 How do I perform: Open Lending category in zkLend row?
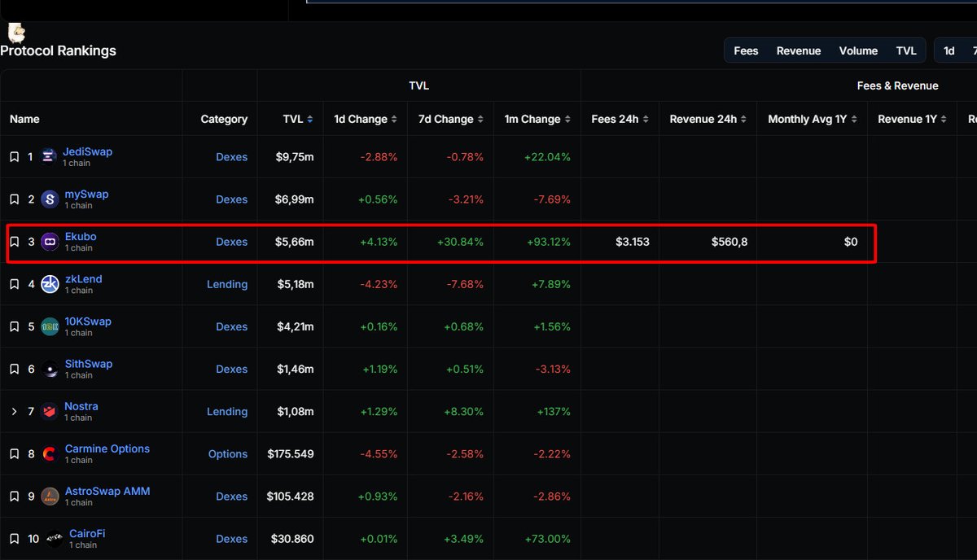click(x=227, y=284)
